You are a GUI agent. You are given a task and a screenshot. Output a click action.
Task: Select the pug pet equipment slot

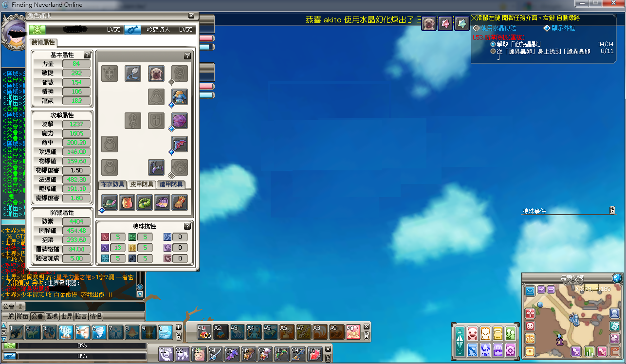point(156,73)
